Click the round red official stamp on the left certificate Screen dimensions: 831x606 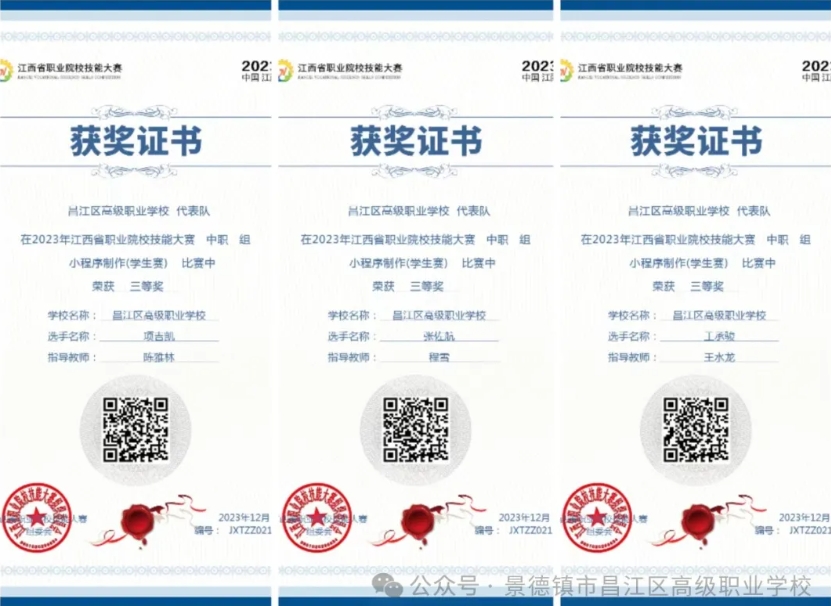coord(35,522)
